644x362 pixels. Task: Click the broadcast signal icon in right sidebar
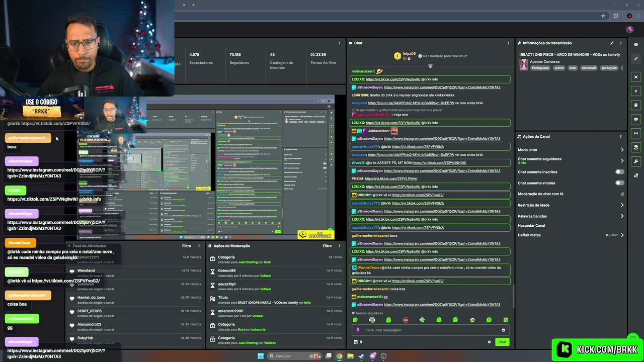(x=636, y=133)
